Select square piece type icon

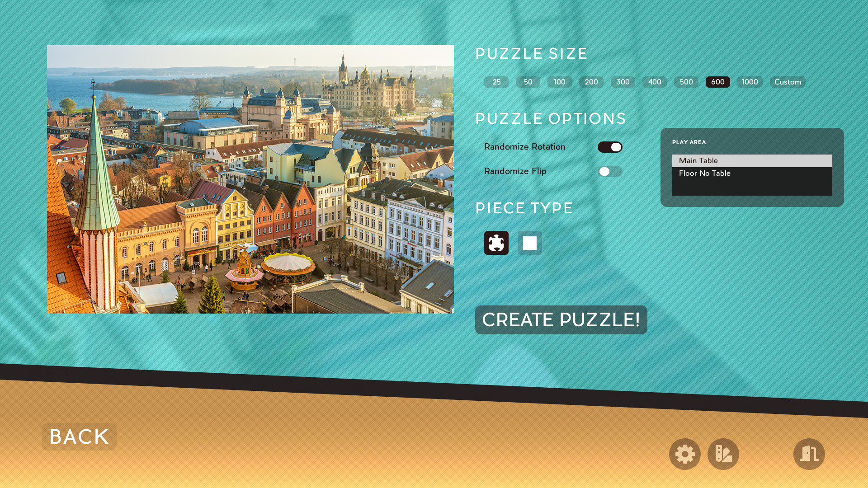click(529, 243)
